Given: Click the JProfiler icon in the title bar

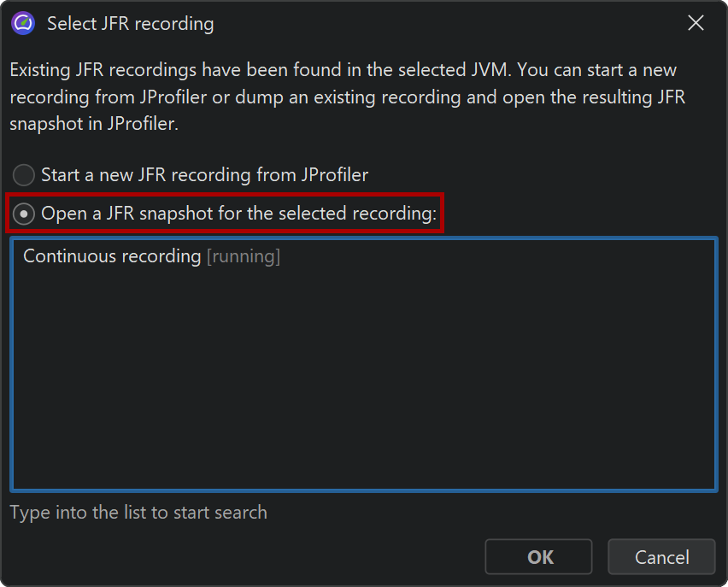Looking at the screenshot, I should [x=23, y=24].
